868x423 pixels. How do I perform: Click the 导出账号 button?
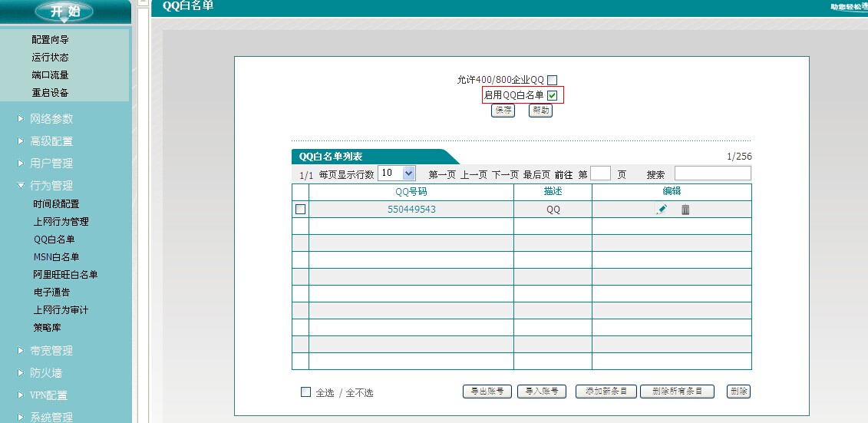(487, 392)
